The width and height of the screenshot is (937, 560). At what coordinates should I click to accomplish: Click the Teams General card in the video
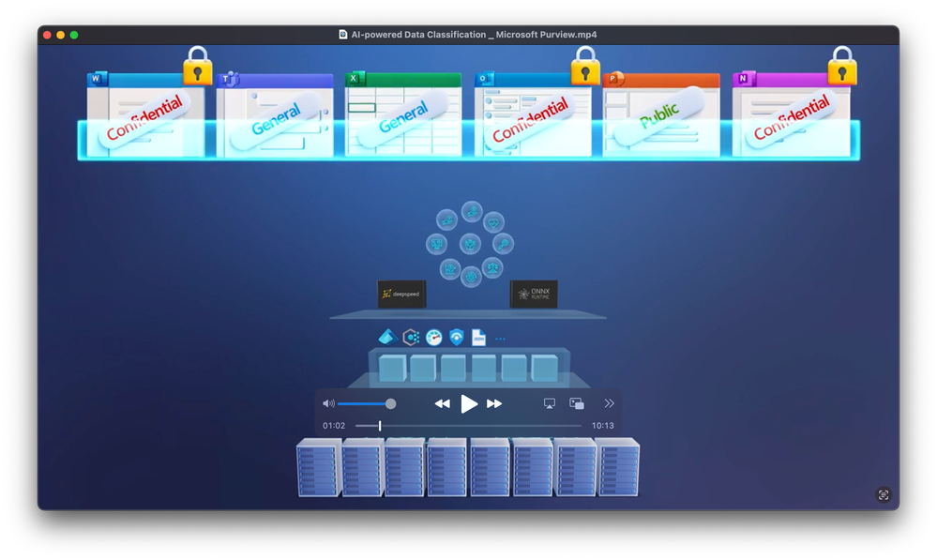(x=275, y=115)
